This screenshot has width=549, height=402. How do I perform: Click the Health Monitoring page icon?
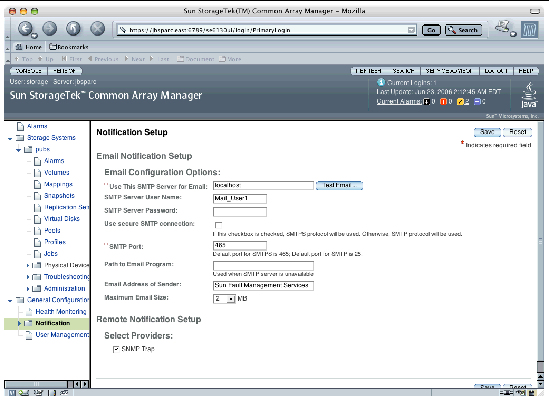[29, 312]
